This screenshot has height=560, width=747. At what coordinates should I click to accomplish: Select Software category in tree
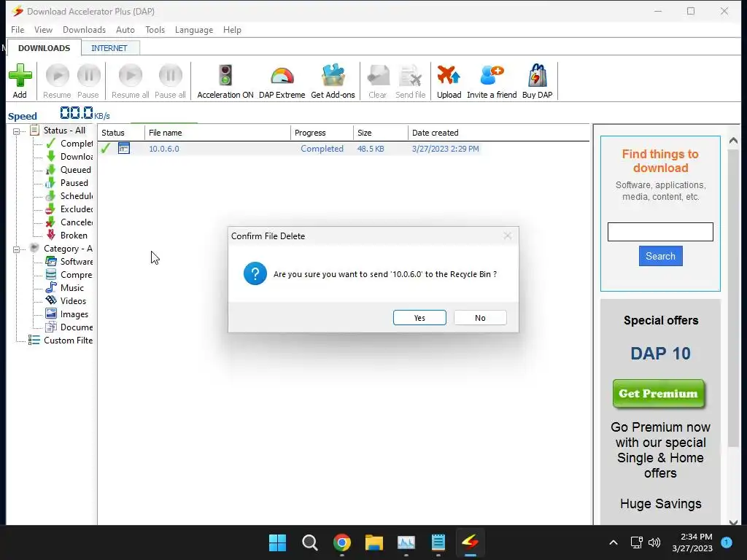pyautogui.click(x=69, y=262)
